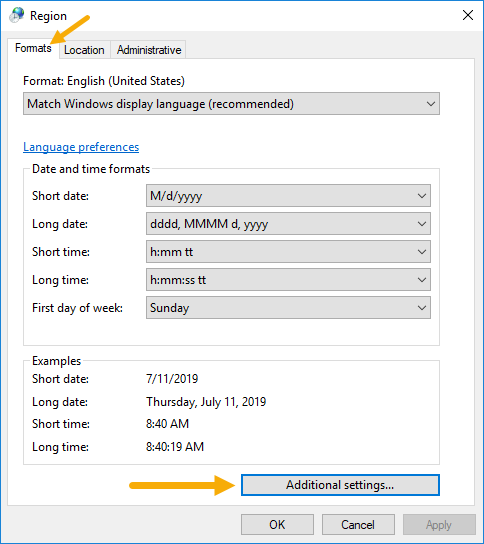Click the Additional settings button

(340, 485)
